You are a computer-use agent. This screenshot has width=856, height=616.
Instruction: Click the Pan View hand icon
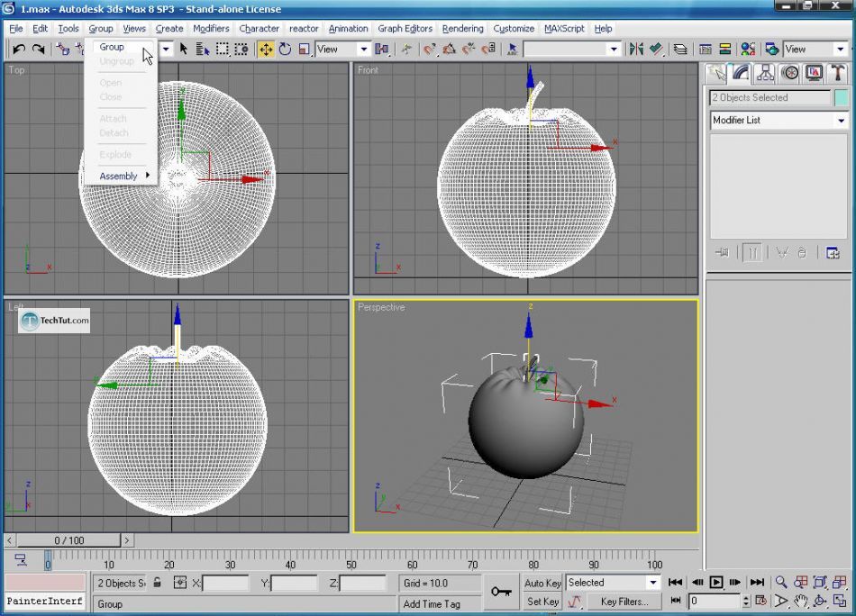tap(801, 602)
